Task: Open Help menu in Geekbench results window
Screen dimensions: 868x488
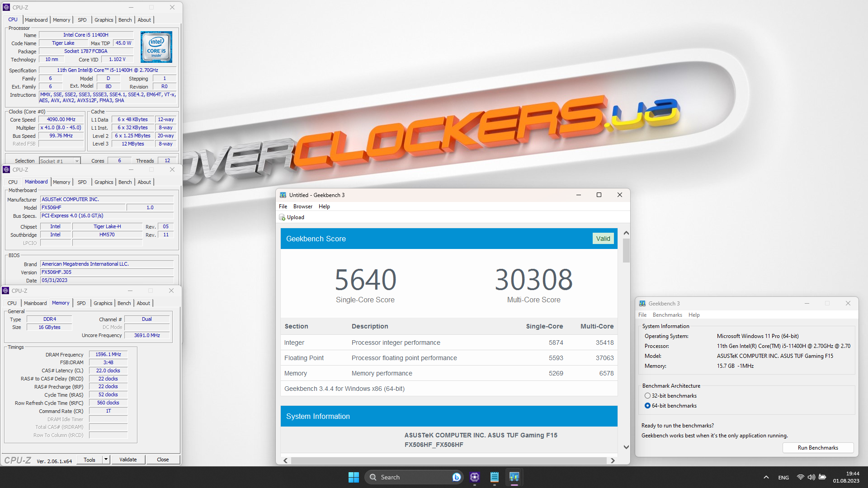Action: (x=324, y=206)
